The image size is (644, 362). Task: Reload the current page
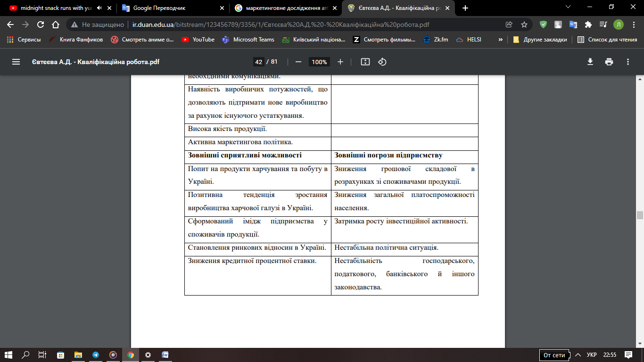coord(41,25)
